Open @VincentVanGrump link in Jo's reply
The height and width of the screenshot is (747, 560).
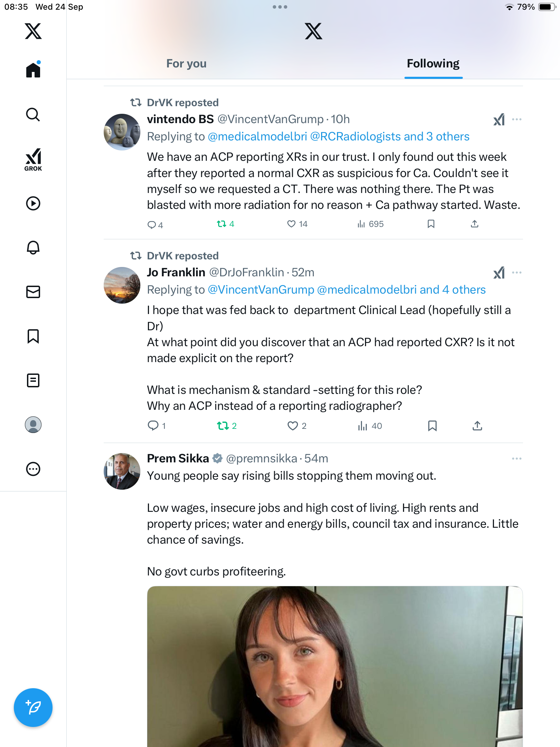(x=261, y=290)
